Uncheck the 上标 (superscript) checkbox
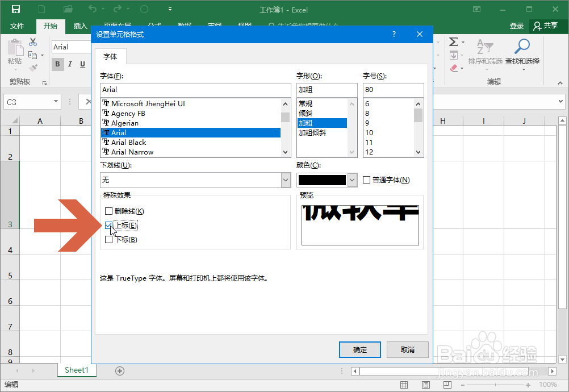 pyautogui.click(x=108, y=225)
